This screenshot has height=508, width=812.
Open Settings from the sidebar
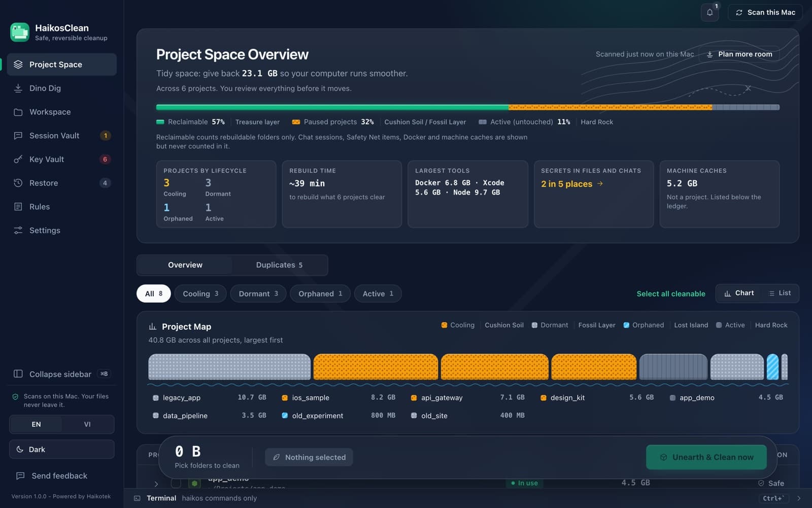click(x=62, y=230)
